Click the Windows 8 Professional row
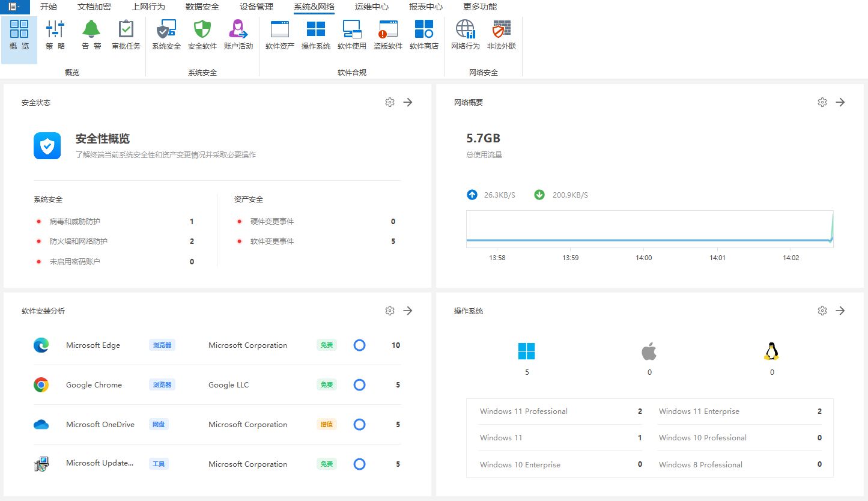Image resolution: width=868 pixels, height=501 pixels. pos(740,464)
